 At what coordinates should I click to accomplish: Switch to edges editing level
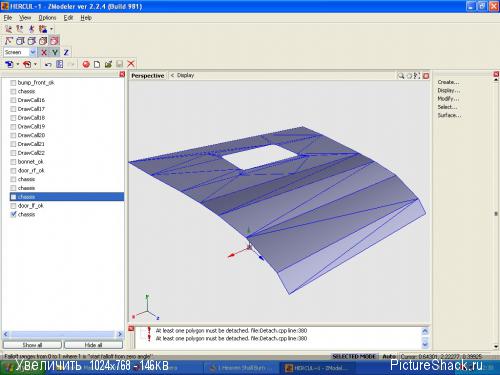[20, 41]
